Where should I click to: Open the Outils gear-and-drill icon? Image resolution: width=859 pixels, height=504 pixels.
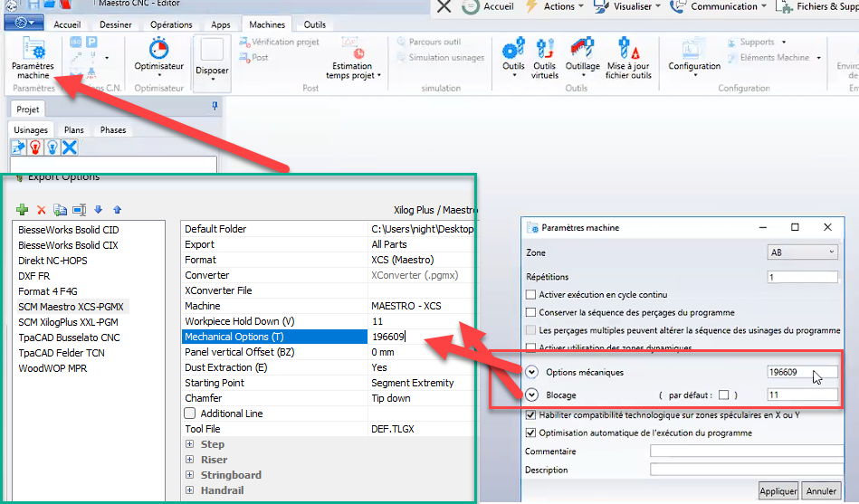click(513, 48)
